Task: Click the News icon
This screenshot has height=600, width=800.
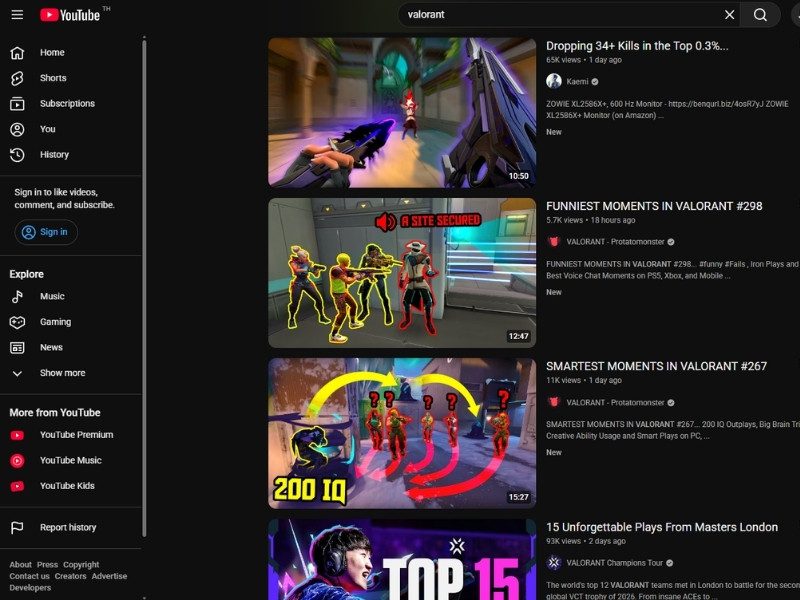Action: point(17,347)
